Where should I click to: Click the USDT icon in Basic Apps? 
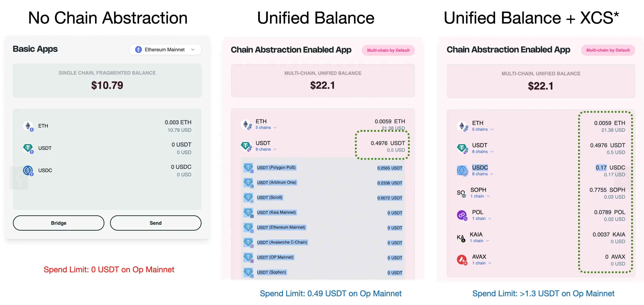(x=28, y=148)
